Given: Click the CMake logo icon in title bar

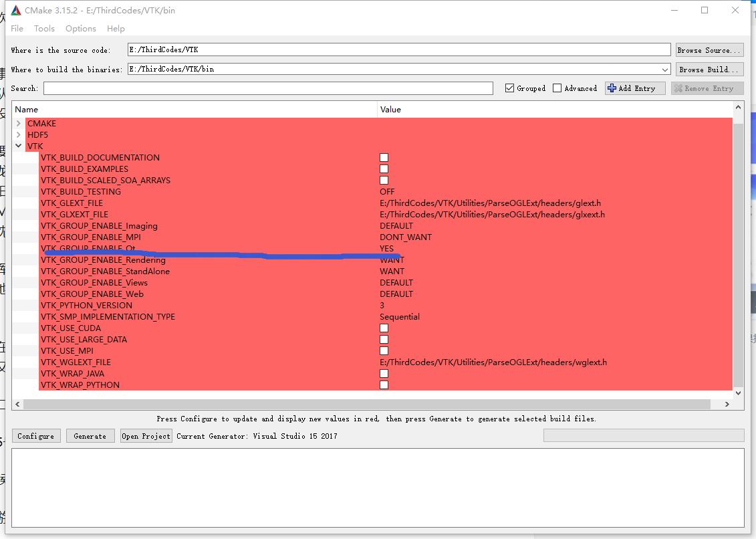Looking at the screenshot, I should 16,10.
